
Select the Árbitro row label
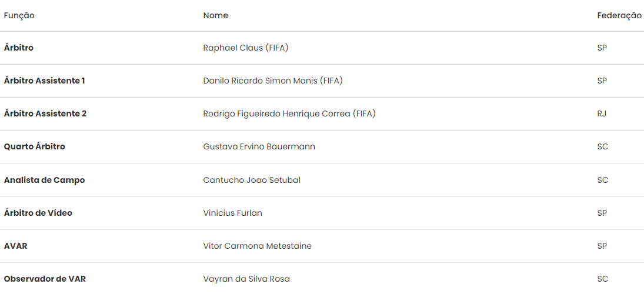click(x=19, y=48)
